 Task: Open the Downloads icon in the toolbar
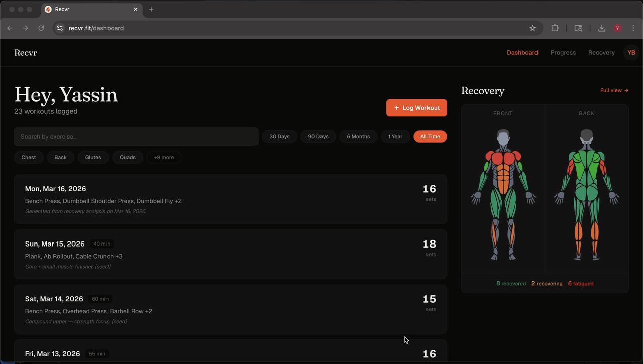601,28
